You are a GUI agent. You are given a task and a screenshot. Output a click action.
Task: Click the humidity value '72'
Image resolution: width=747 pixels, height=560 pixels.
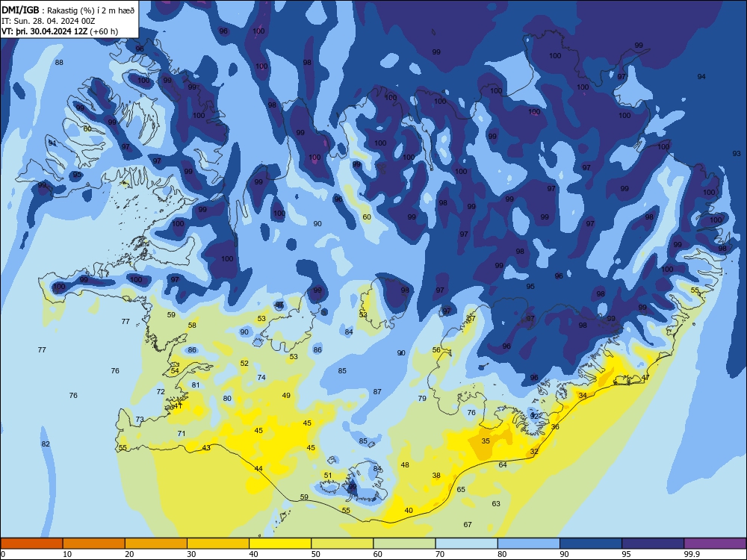(161, 391)
